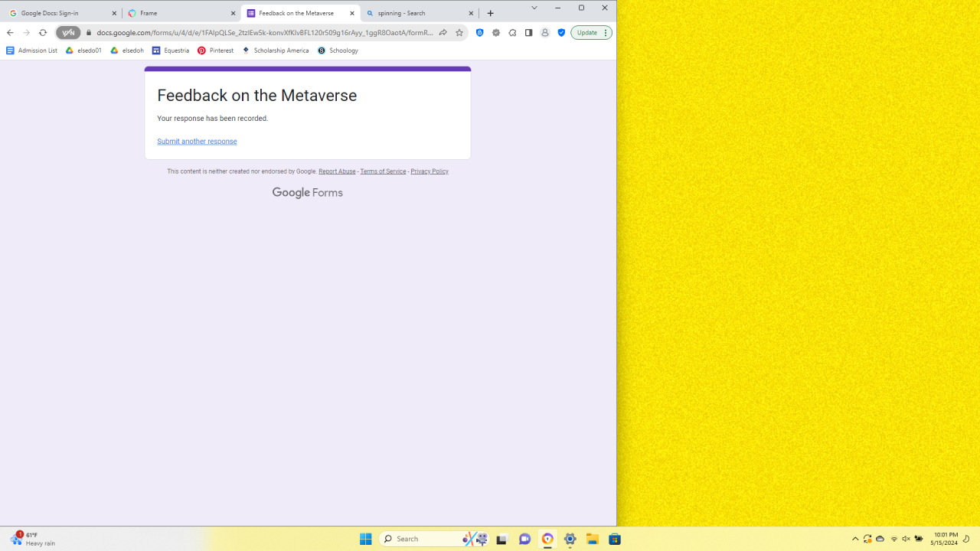
Task: Click the browser forward arrow
Action: pyautogui.click(x=27, y=33)
